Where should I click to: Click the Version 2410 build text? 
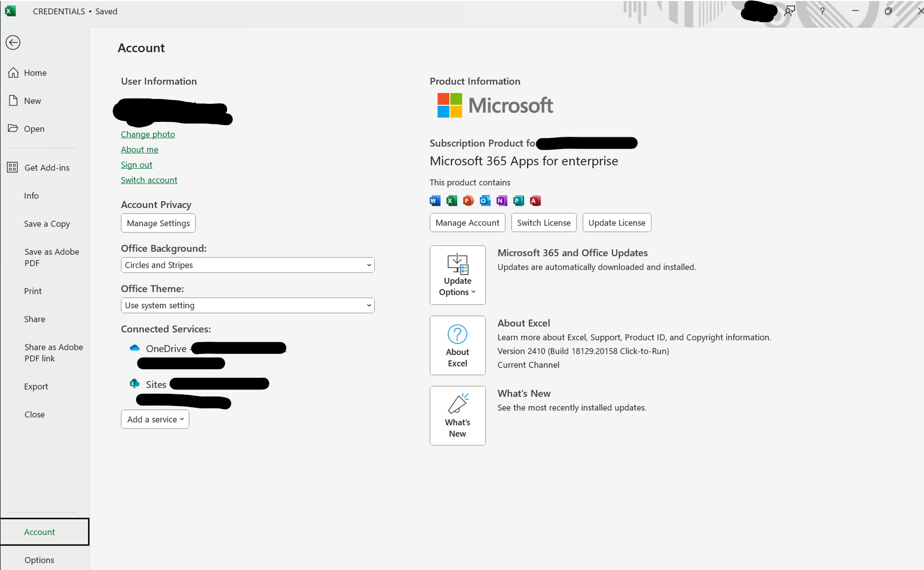pyautogui.click(x=583, y=351)
